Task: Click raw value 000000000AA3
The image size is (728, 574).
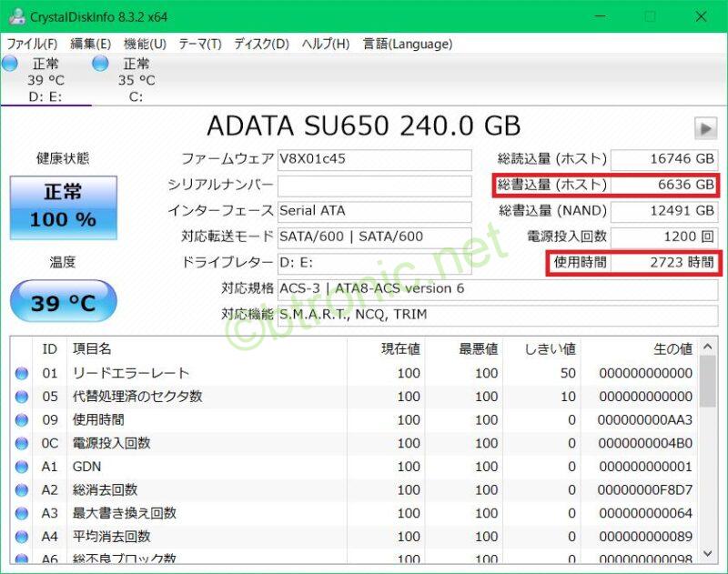Action: (645, 420)
